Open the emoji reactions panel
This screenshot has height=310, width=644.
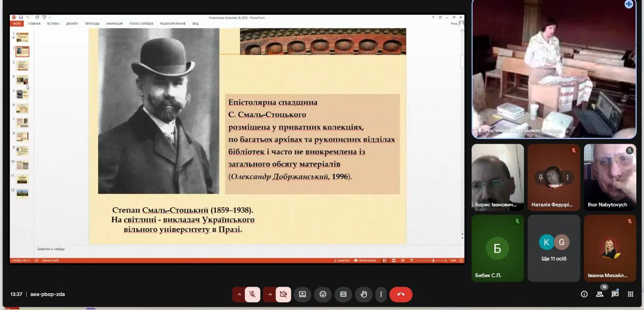point(323,294)
